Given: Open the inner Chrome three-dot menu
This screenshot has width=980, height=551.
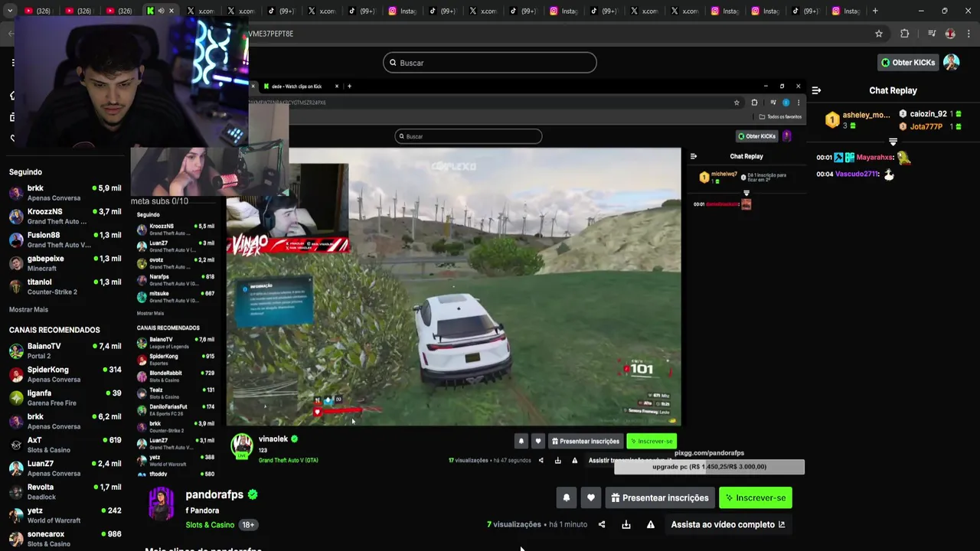Looking at the screenshot, I should (799, 103).
